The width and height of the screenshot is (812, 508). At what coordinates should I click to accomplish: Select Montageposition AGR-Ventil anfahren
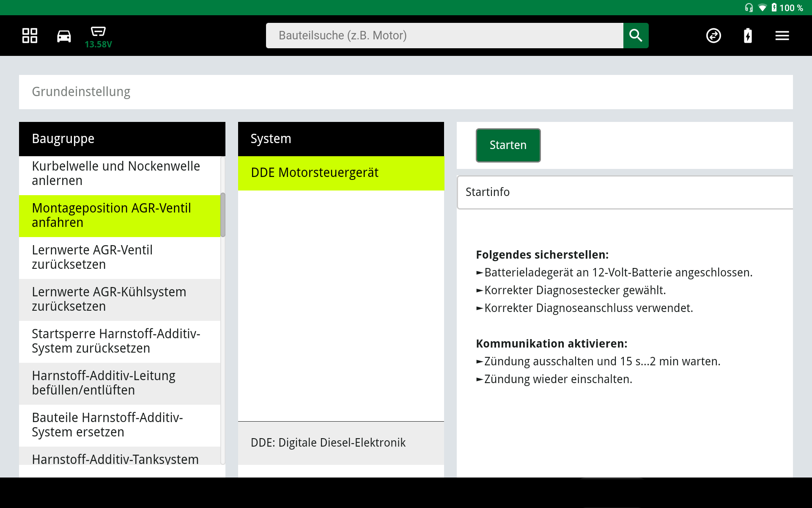pos(120,215)
